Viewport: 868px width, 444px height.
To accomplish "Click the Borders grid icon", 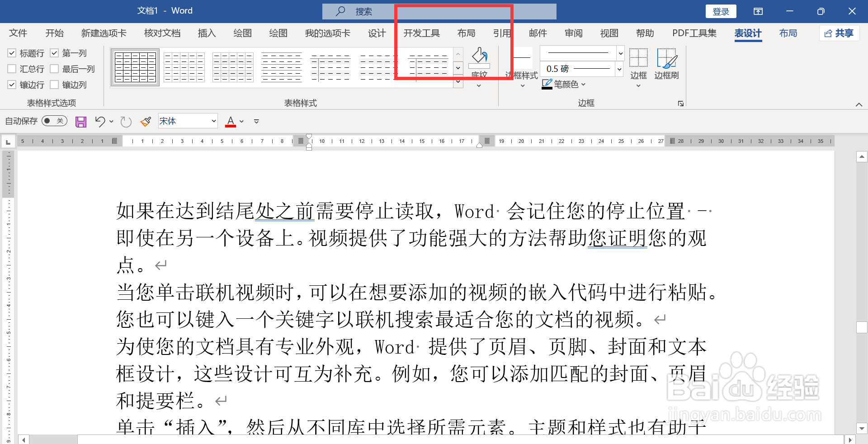I will pos(638,58).
